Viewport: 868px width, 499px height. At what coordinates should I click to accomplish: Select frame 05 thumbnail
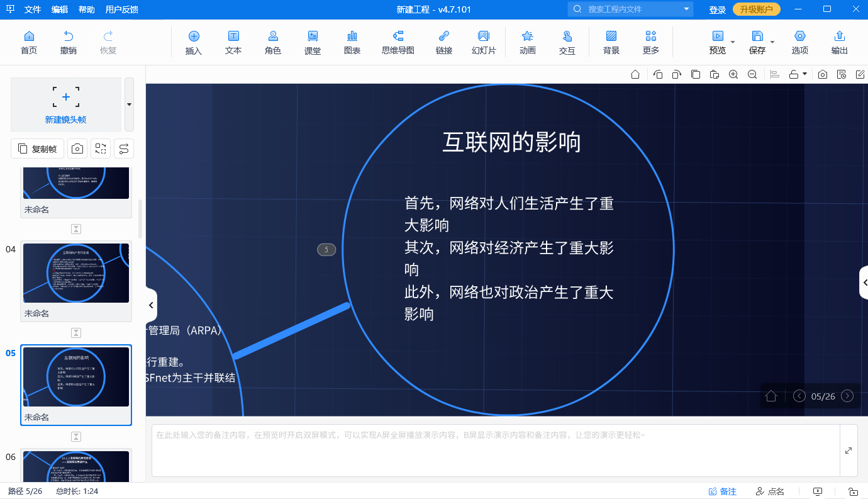click(76, 377)
